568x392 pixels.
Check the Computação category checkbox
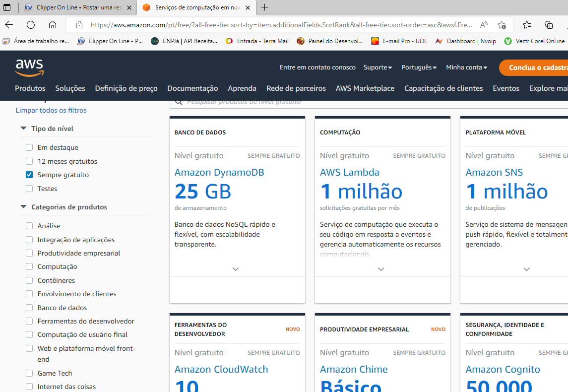(x=29, y=266)
